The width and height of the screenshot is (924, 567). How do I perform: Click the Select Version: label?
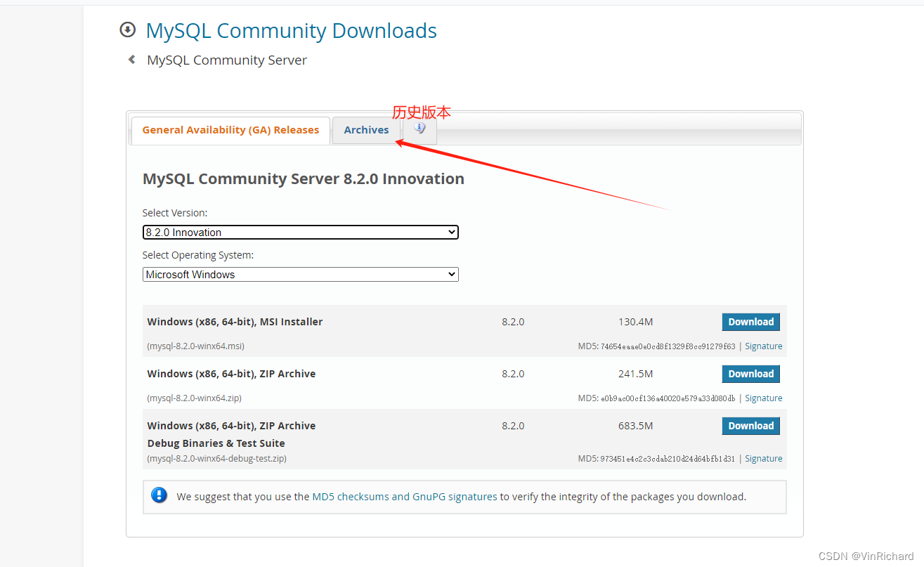[175, 213]
